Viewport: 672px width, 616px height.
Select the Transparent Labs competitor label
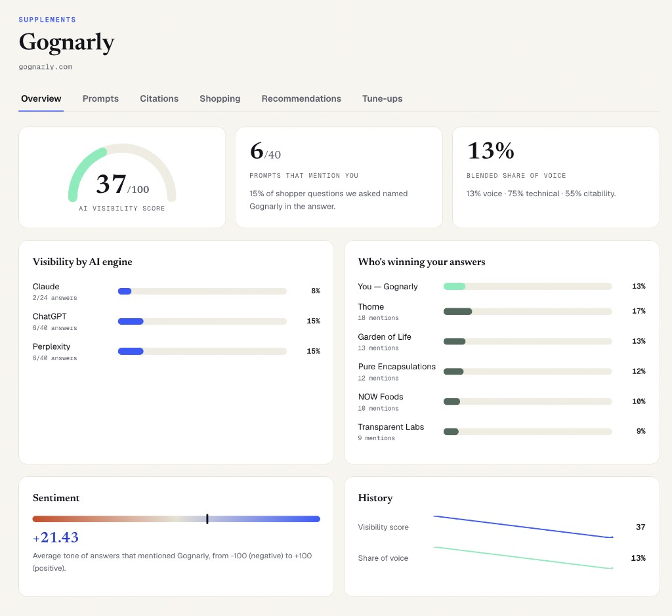point(391,426)
